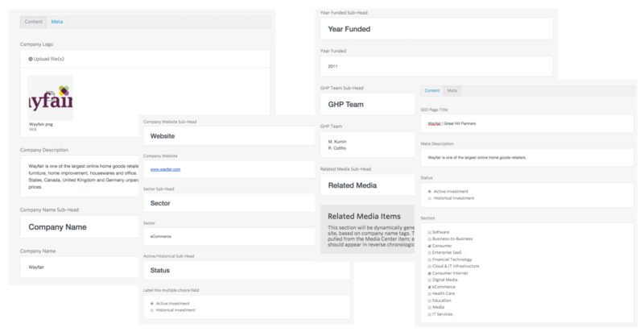644x332 pixels.
Task: Open the Wayfair logo thumbnail
Action: coord(51,98)
